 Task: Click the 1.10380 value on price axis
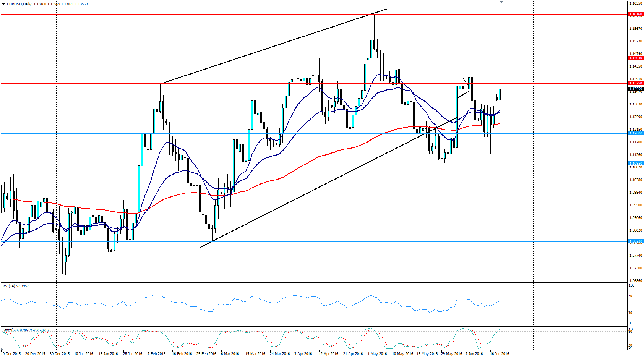[636, 180]
